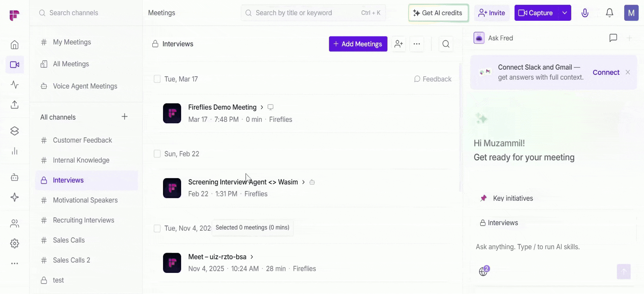Open the Meet – uiz-rzto-bsa title

point(217,257)
